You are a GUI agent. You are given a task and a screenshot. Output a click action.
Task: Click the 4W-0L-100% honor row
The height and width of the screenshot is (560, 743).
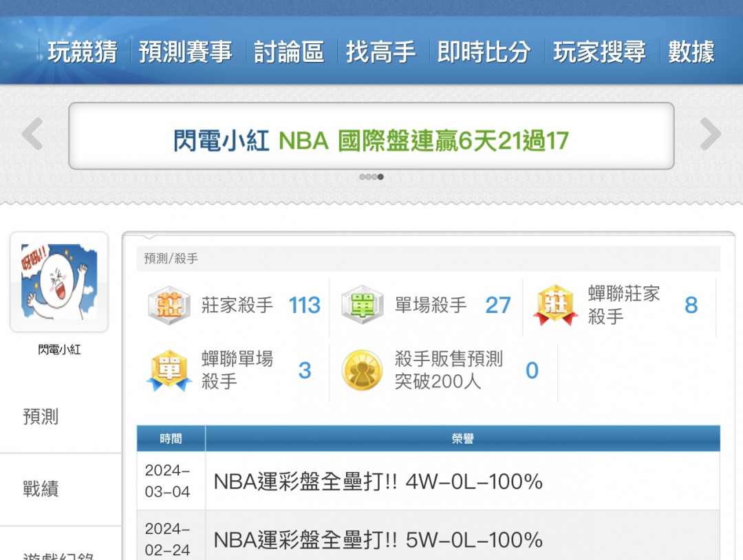463,481
